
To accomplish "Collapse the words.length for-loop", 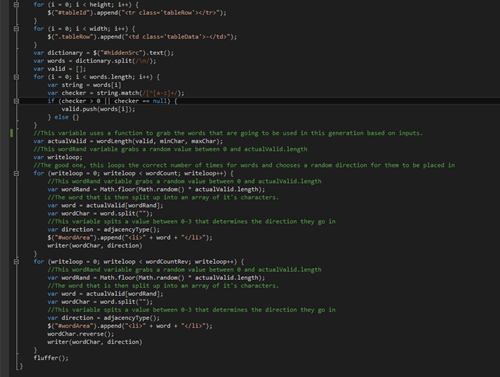I will tap(16, 77).
